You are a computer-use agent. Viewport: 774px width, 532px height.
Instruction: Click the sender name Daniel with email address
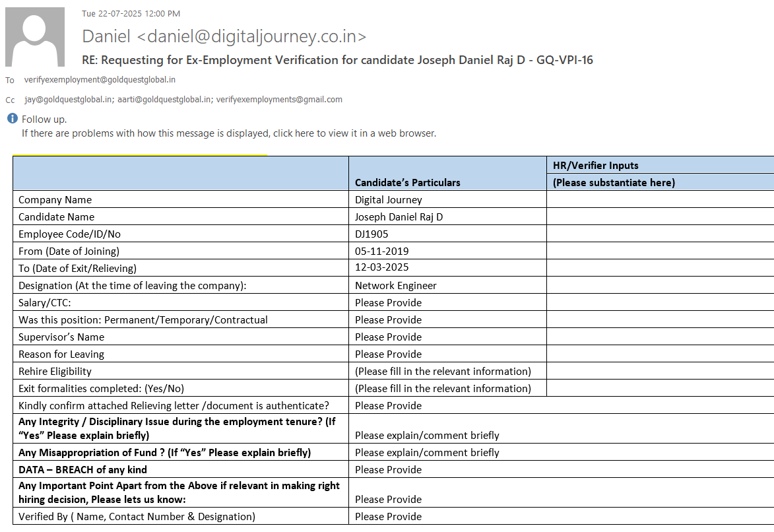point(224,36)
